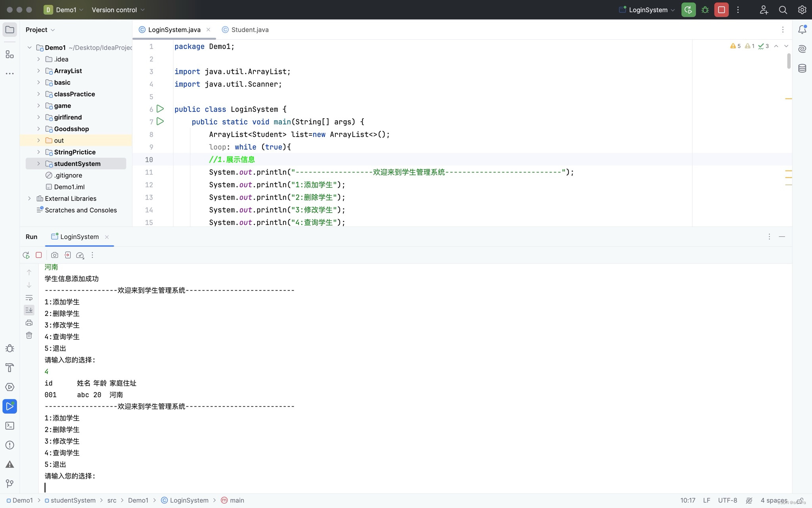The image size is (812, 508).
Task: Click the 5 warnings inspection indicator
Action: tap(735, 46)
